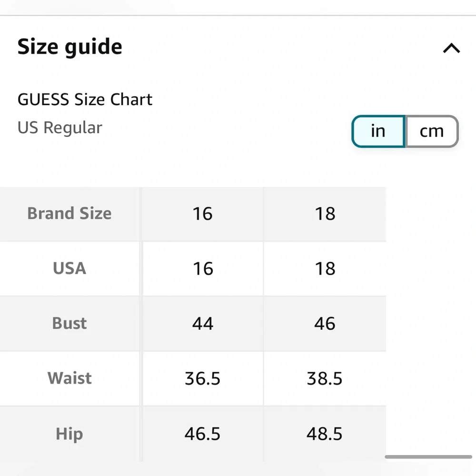Select the Bust row header
Screen dimensions: 476x476
(x=69, y=323)
